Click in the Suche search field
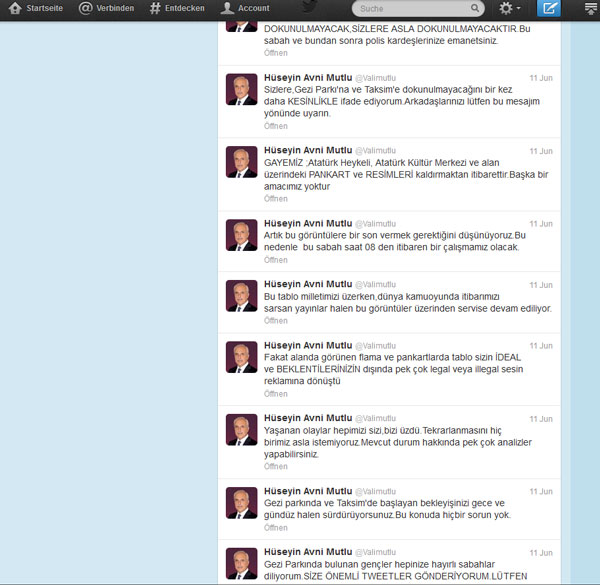This screenshot has width=600, height=585. (405, 9)
